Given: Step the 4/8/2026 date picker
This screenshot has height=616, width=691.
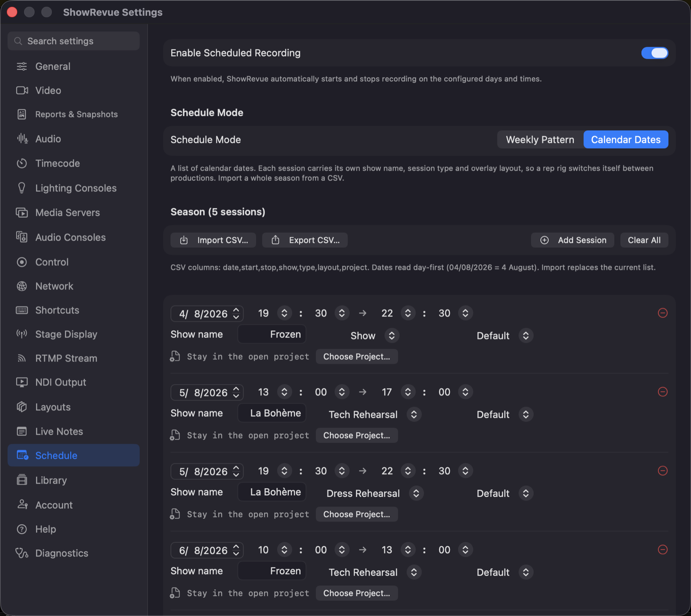Looking at the screenshot, I should coord(236,313).
